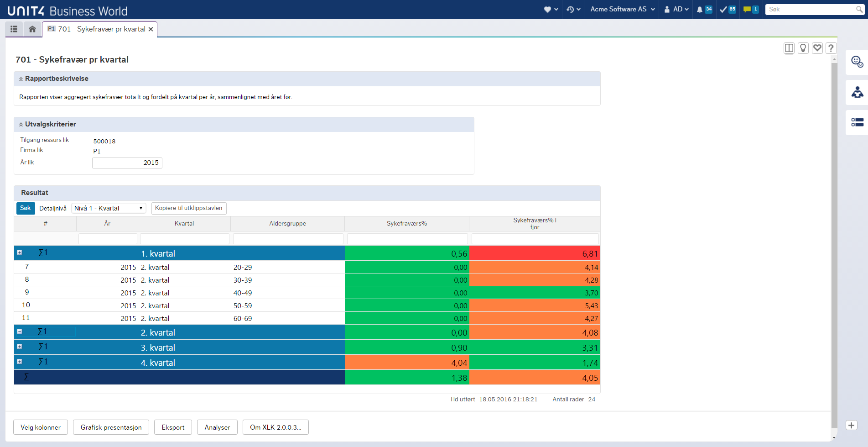Expand the 4. kvartal group row
The image size is (868, 447).
[20, 362]
